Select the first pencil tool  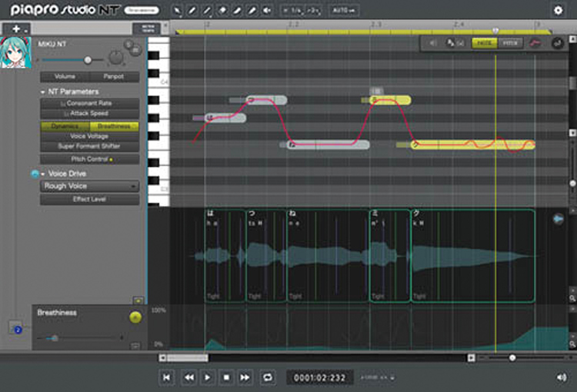192,10
